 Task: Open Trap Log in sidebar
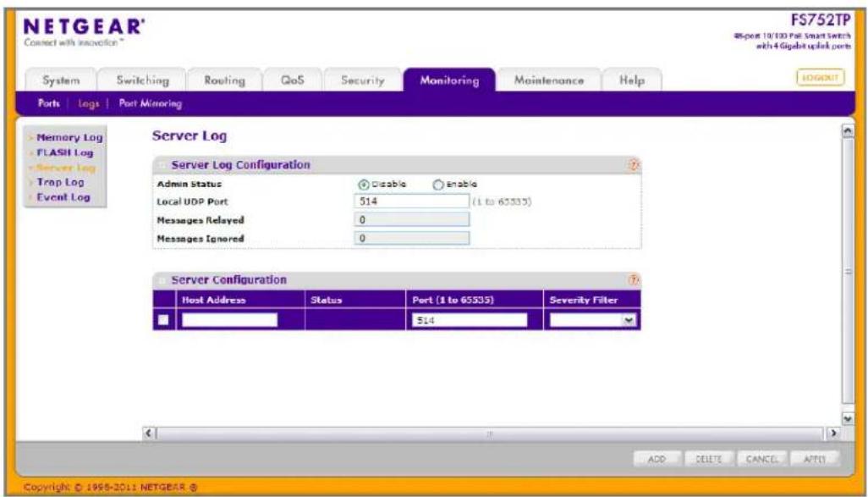pyautogui.click(x=60, y=182)
